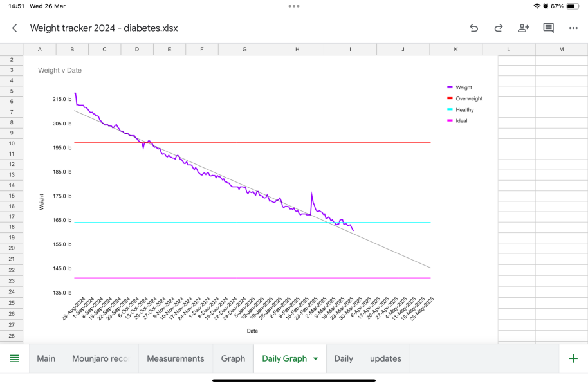588x386 pixels.
Task: Open the Daily Graph tab dropdown arrow
Action: (x=315, y=358)
